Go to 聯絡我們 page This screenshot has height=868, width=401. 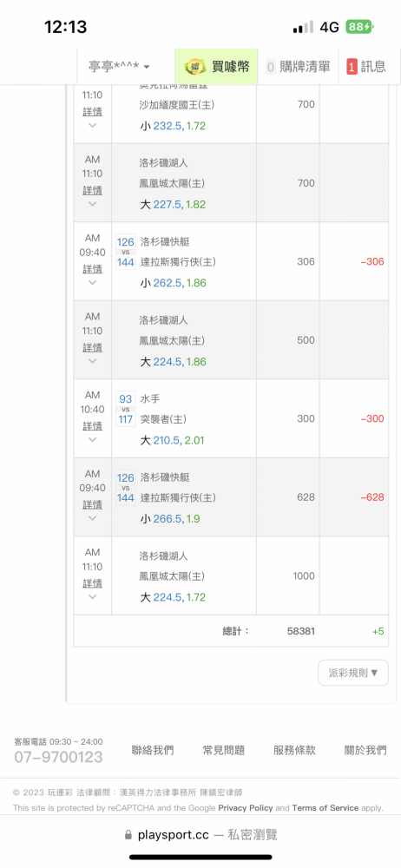tap(152, 751)
